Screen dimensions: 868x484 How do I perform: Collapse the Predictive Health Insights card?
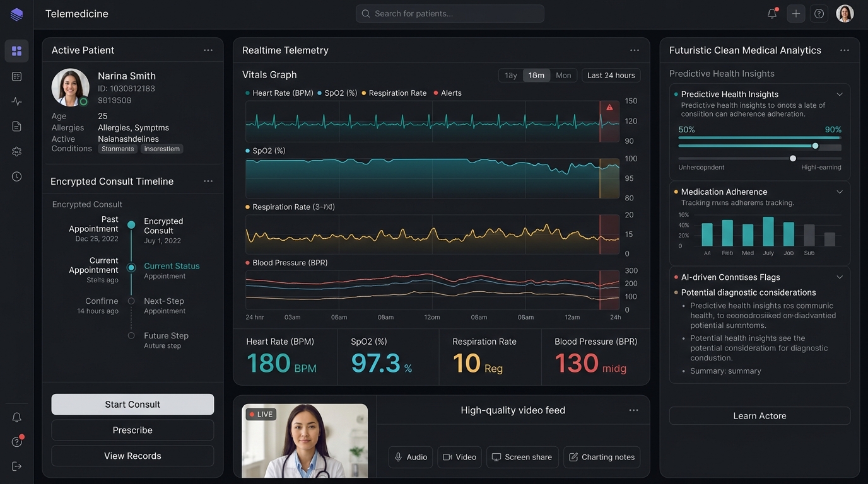[840, 95]
